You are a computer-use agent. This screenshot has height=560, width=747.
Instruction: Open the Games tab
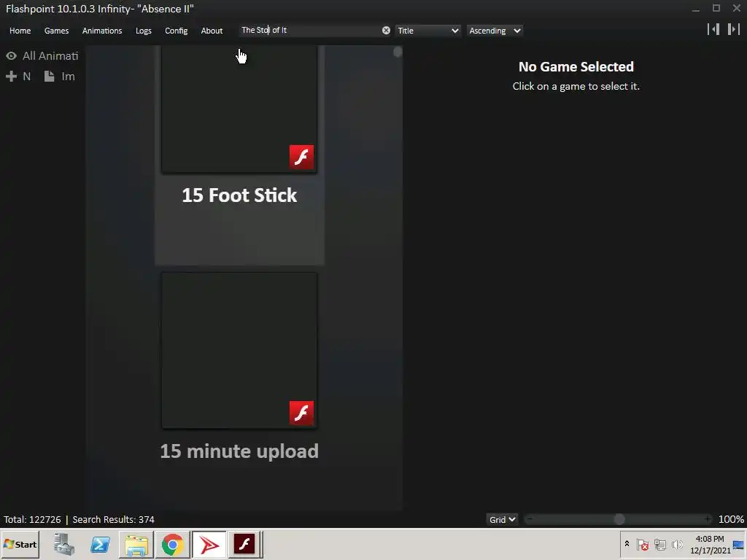click(x=56, y=31)
